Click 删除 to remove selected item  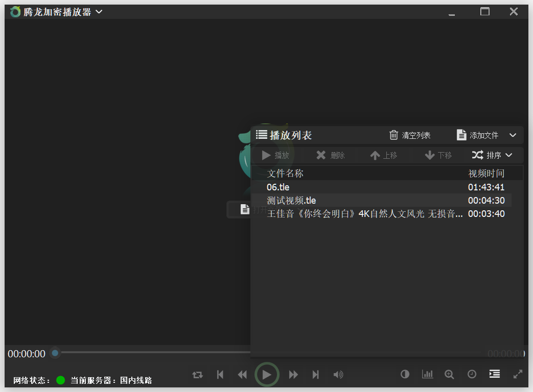[x=331, y=155]
